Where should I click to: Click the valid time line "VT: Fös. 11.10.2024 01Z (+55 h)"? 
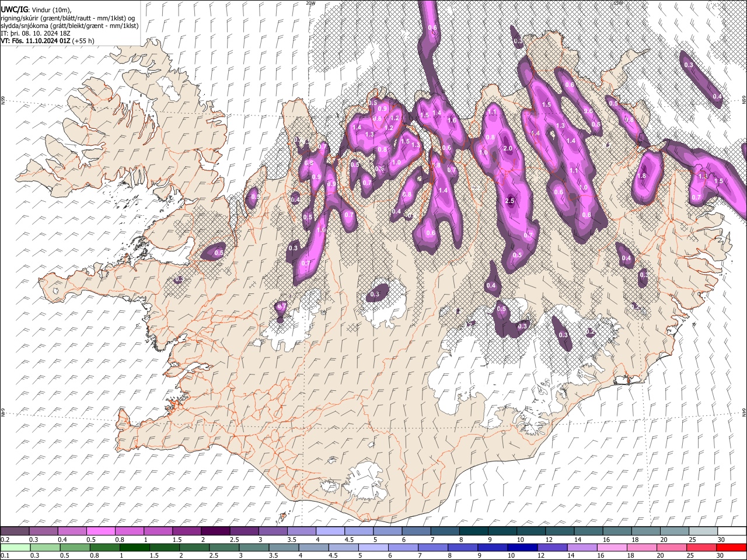click(x=48, y=41)
